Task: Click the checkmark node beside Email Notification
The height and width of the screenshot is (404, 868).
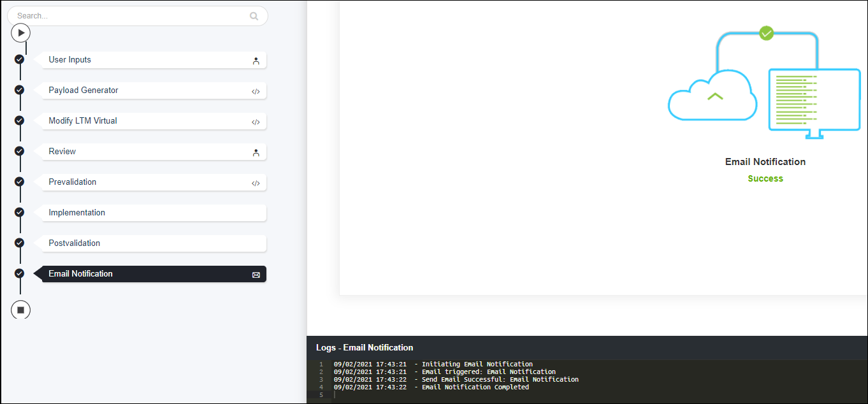Action: [x=20, y=273]
